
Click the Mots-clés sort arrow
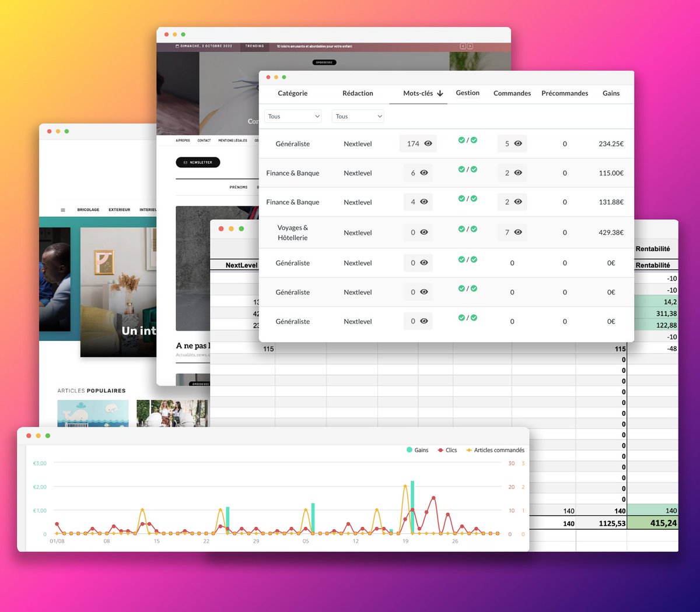(440, 93)
